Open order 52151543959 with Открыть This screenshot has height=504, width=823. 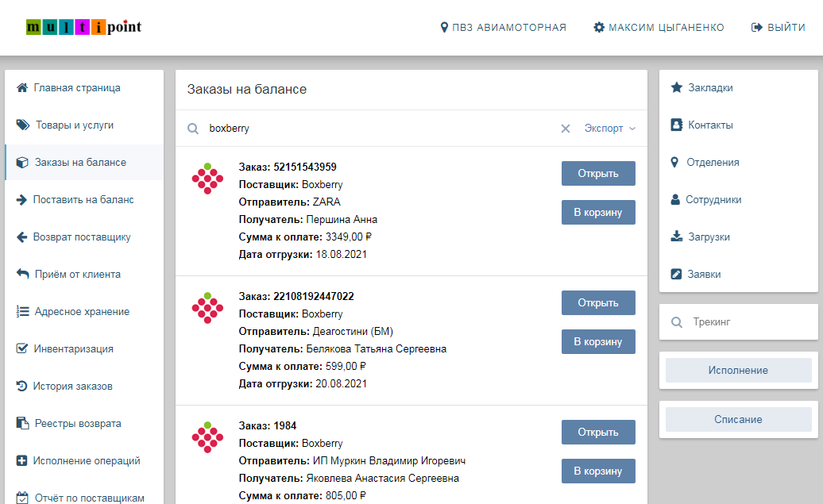coord(598,174)
